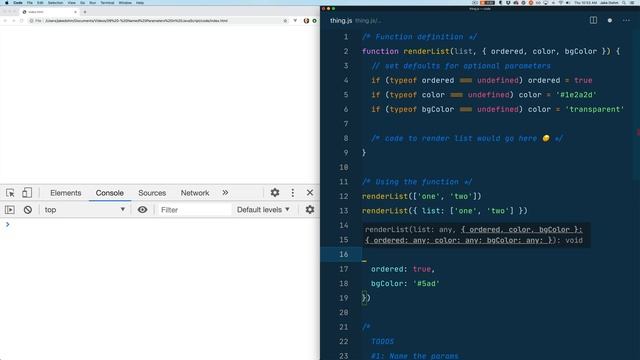
Task: Show the console sidebar
Action: [x=10, y=210]
